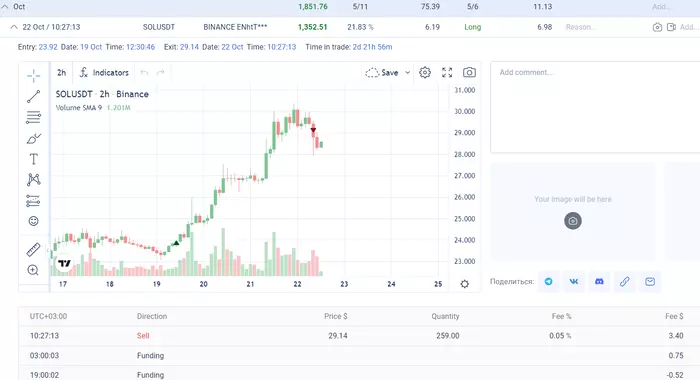Upload an image via camera placeholder
Viewport: 700px width, 380px height.
coord(573,221)
